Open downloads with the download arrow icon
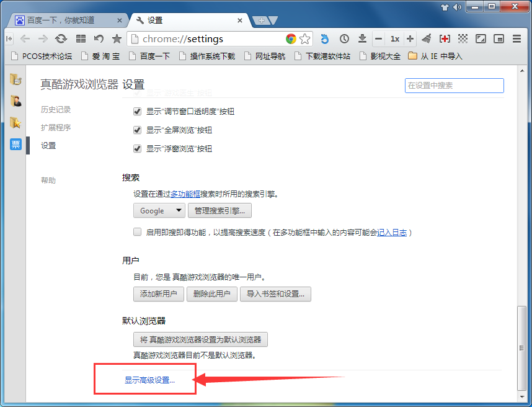 pyautogui.click(x=362, y=38)
